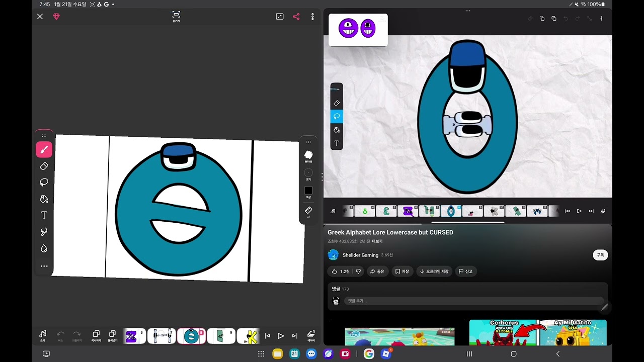Select the eraser in the video toolbar
Image resolution: width=644 pixels, height=362 pixels.
click(337, 103)
